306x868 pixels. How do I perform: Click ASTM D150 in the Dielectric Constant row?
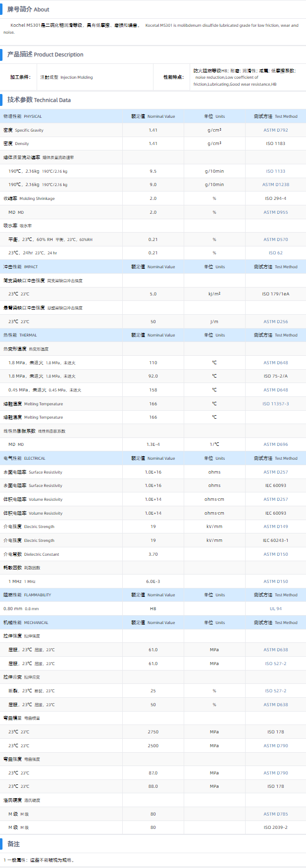click(275, 554)
